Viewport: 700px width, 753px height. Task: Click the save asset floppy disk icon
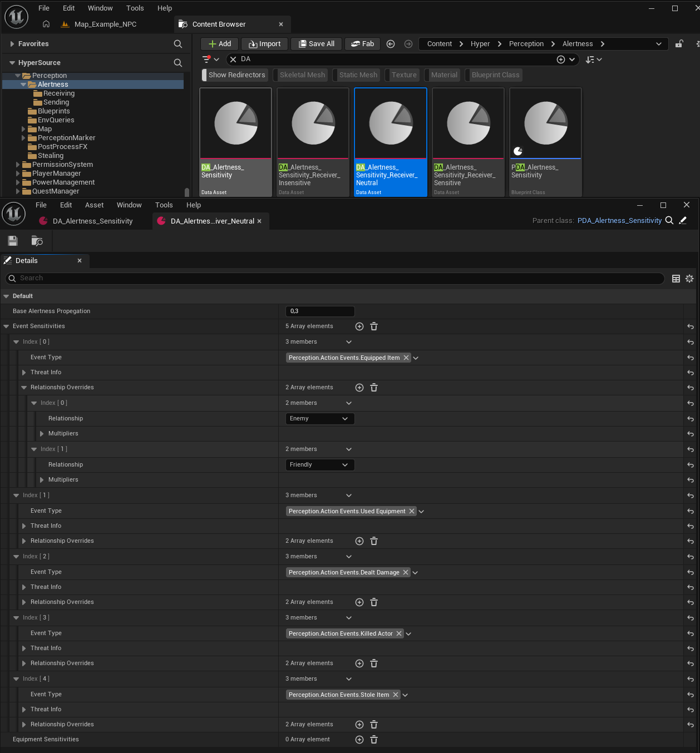(x=13, y=241)
